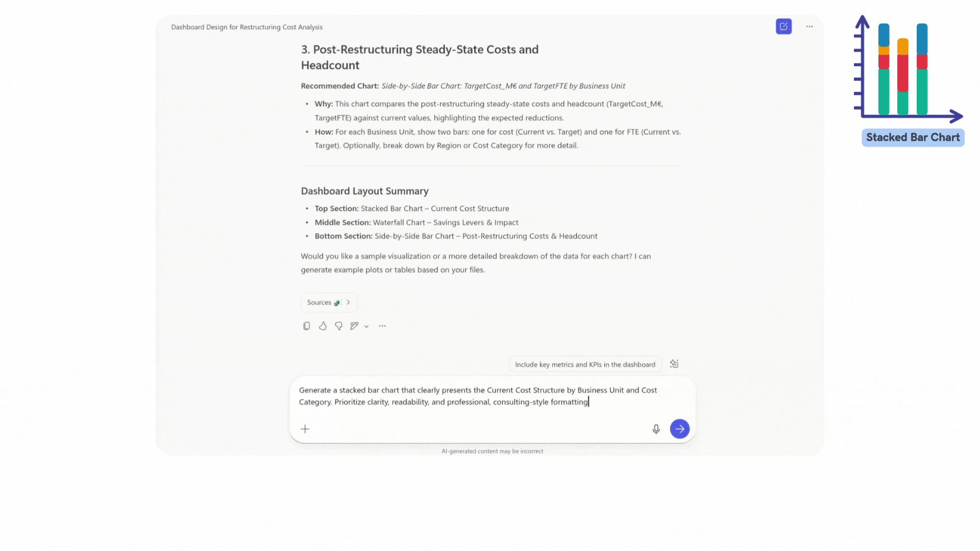Open the more options menu beside the new chat icon
Screen dimensions: 980x551
[x=810, y=27]
